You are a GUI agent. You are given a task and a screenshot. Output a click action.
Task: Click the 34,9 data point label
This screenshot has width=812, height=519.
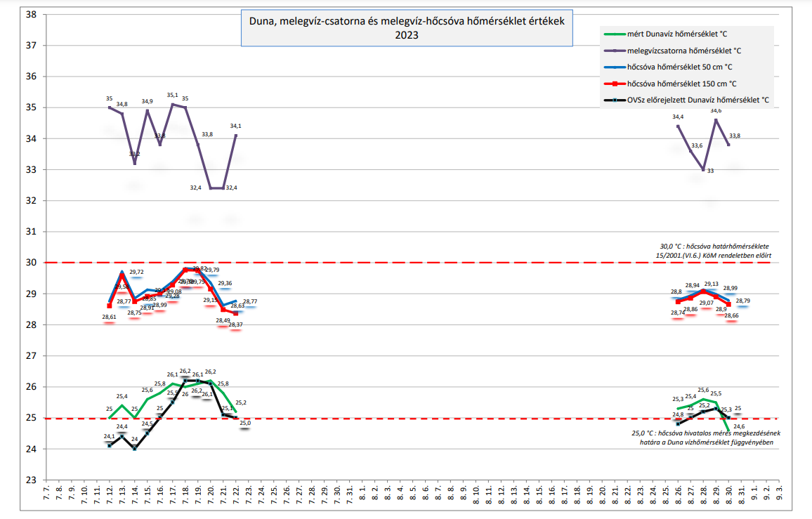click(x=148, y=101)
